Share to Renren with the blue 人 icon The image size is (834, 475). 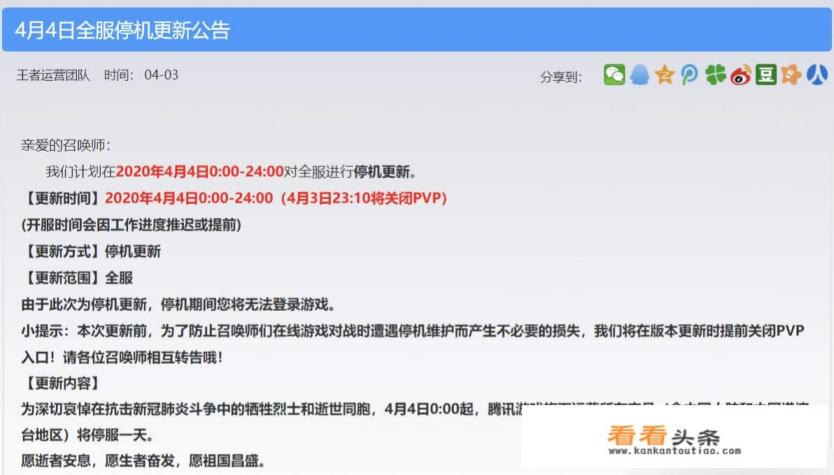point(816,75)
